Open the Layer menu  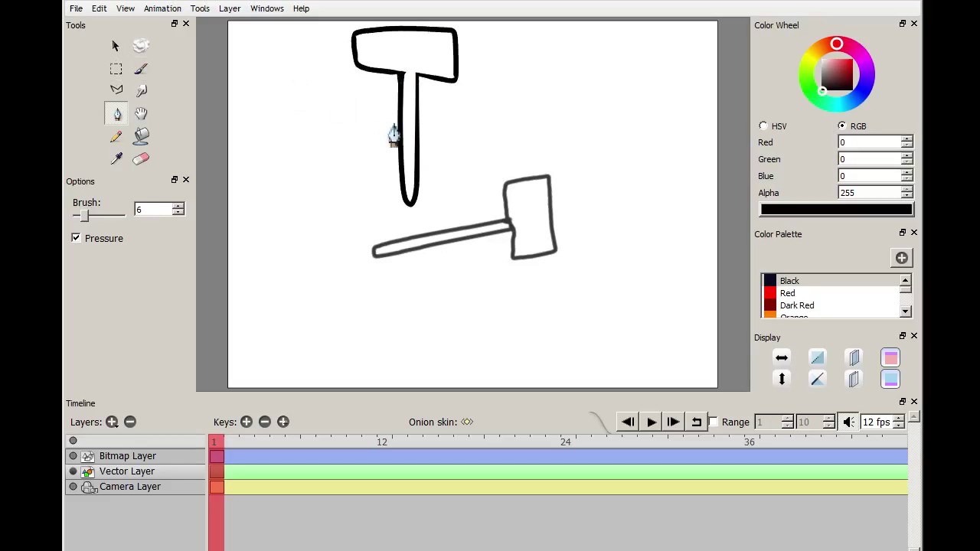click(230, 8)
